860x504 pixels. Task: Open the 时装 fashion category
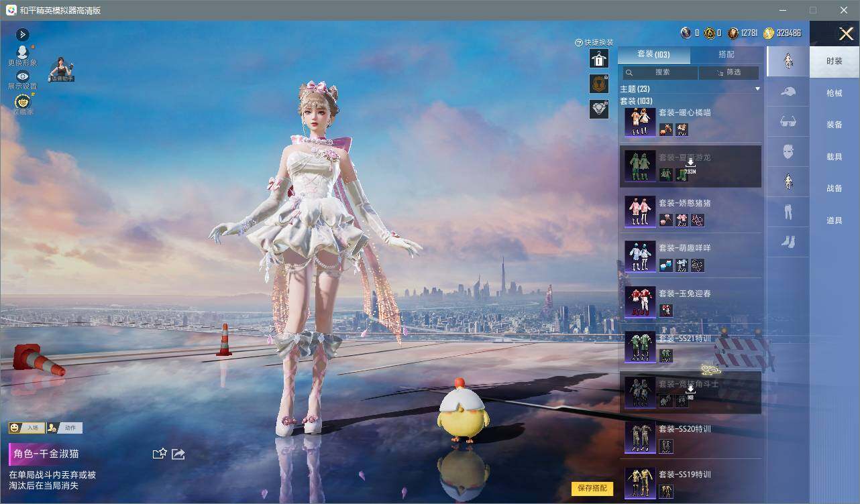(x=835, y=61)
